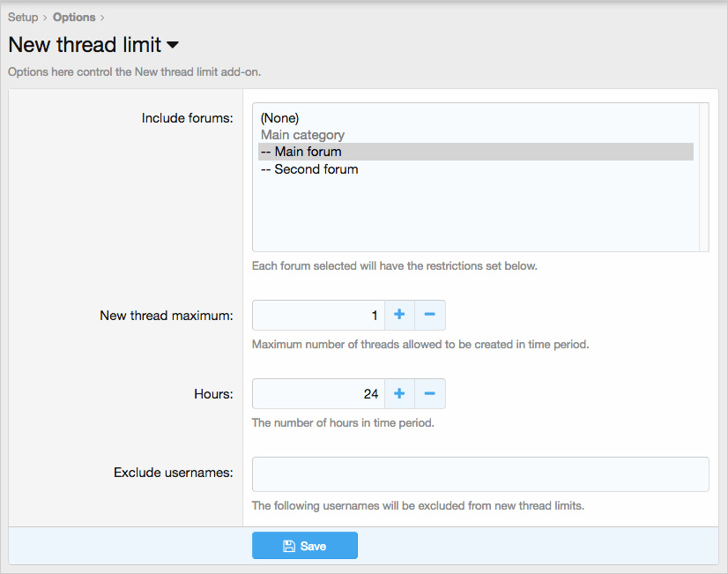This screenshot has width=728, height=574.
Task: Focus the Exclude usernames text box
Action: (x=480, y=473)
